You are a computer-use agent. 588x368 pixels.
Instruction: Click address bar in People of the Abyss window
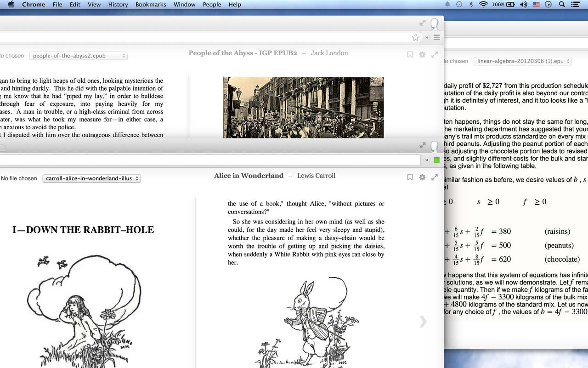tap(210, 37)
